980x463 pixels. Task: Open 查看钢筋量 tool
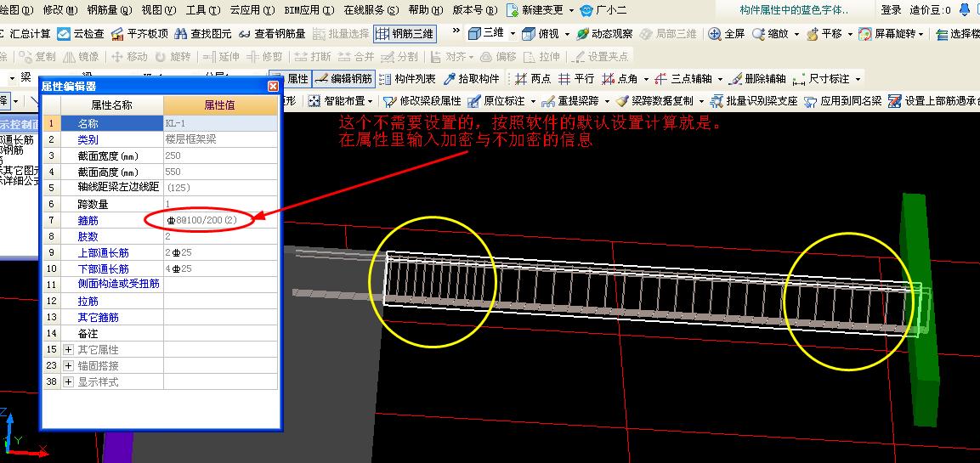pos(272,34)
